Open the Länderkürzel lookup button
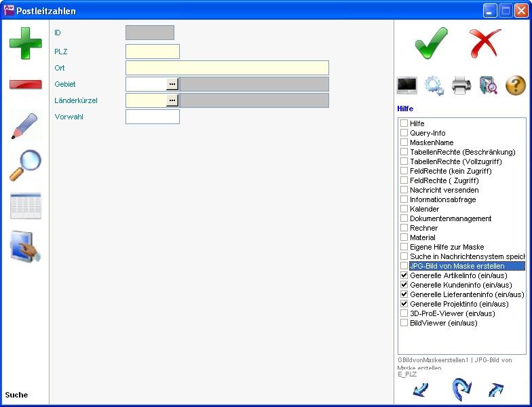Image resolution: width=532 pixels, height=407 pixels. tap(172, 100)
